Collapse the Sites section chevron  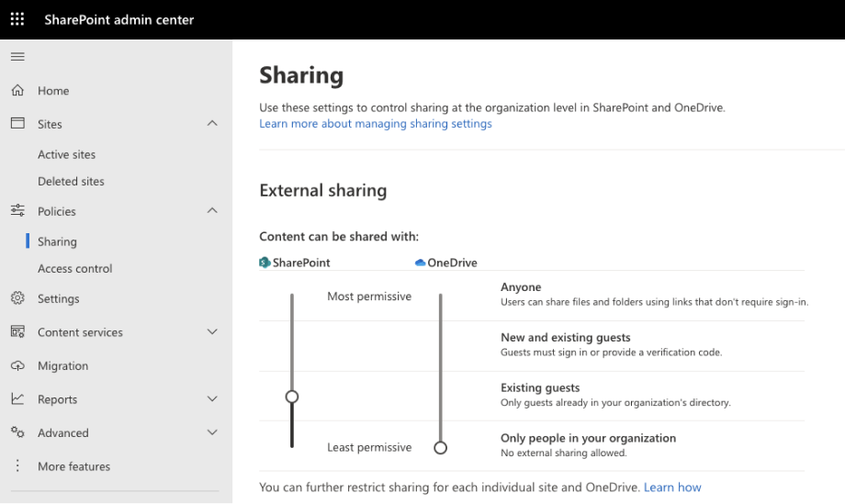tap(212, 123)
